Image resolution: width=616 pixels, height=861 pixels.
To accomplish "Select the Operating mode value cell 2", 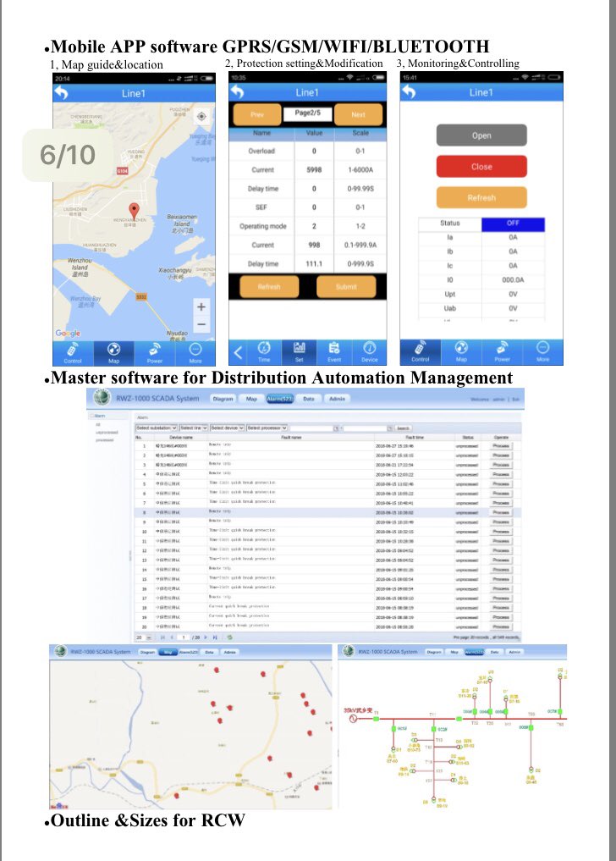I will click(314, 226).
